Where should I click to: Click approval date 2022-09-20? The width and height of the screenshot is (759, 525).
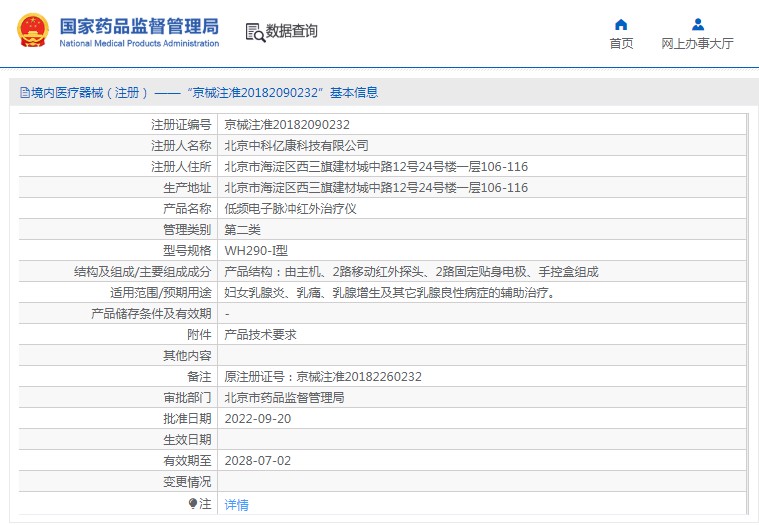coord(258,419)
